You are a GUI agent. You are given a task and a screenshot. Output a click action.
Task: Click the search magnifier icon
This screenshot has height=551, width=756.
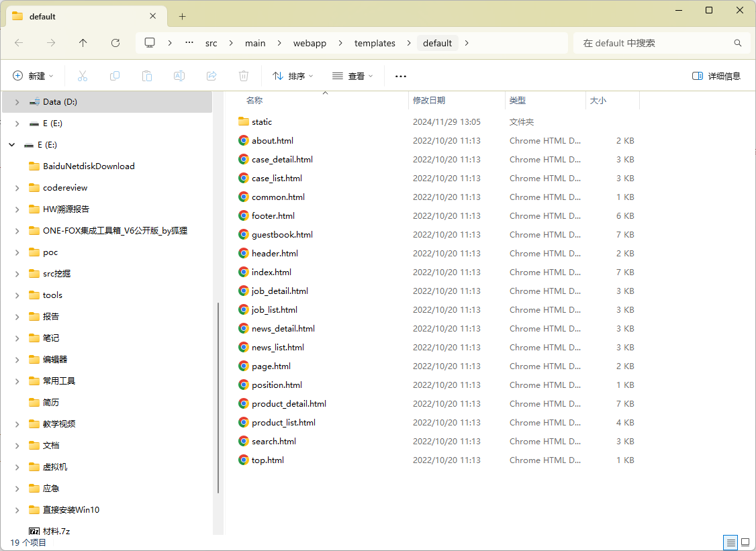tap(738, 43)
